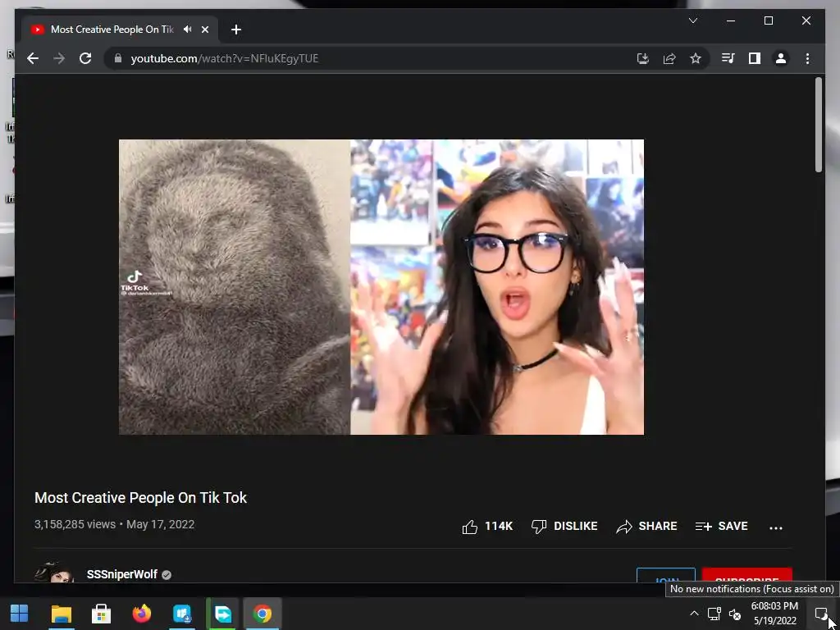Screen dimensions: 840x630
Task: Click SHARE below the video
Action: point(646,527)
